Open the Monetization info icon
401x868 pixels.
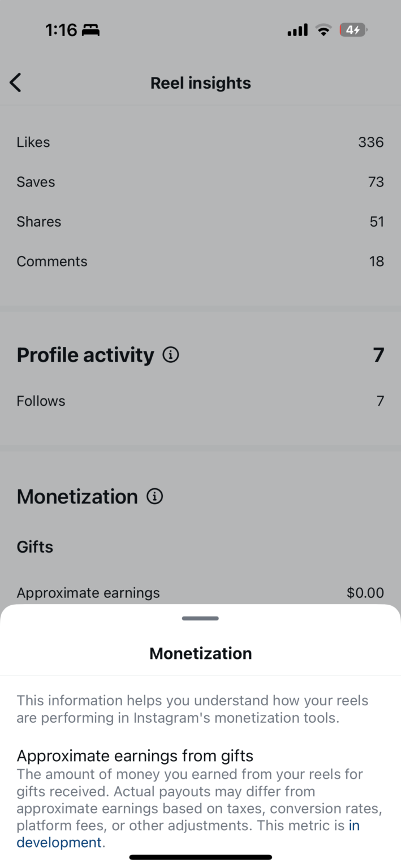click(x=154, y=496)
